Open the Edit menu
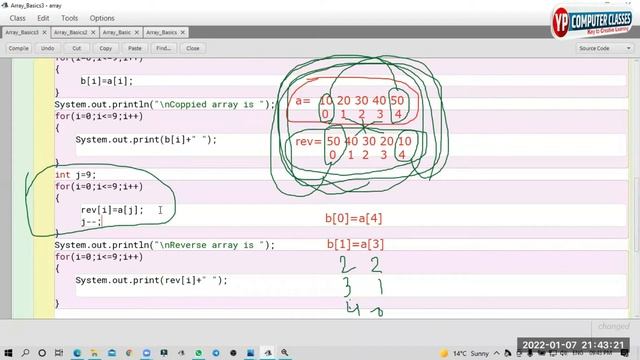This screenshot has height=360, width=640. (x=43, y=18)
